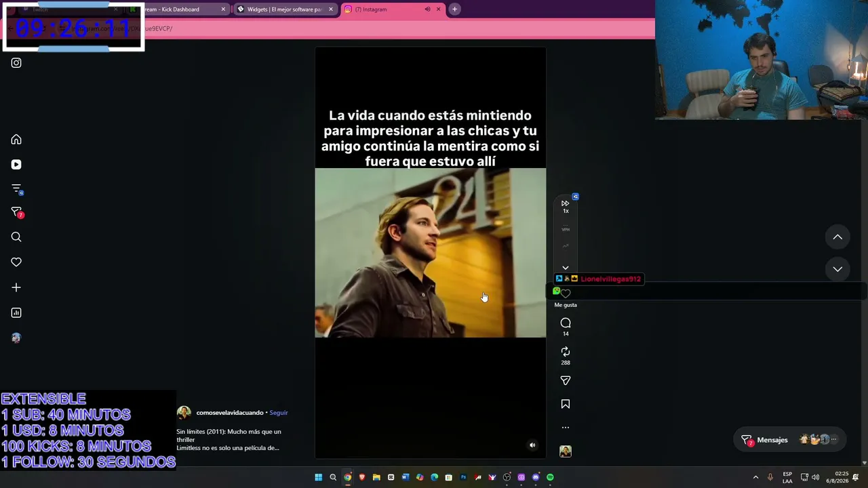Open Windows taskbar search
The height and width of the screenshot is (488, 868).
tap(333, 477)
